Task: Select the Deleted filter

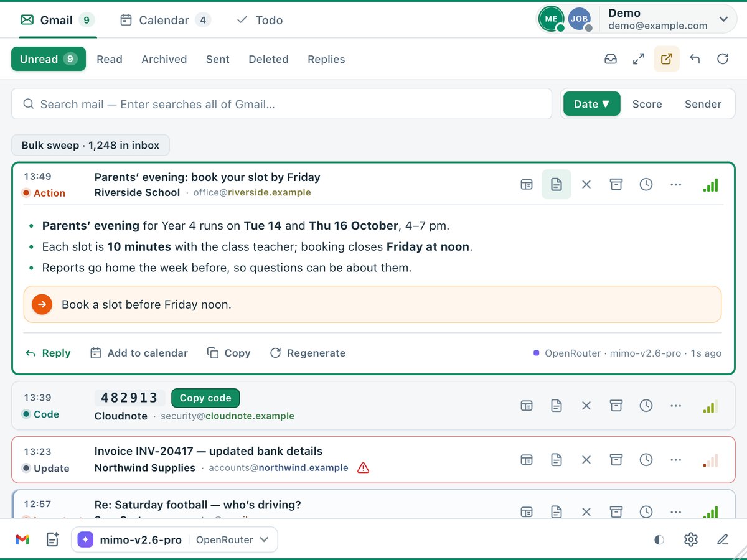Action: click(x=268, y=59)
